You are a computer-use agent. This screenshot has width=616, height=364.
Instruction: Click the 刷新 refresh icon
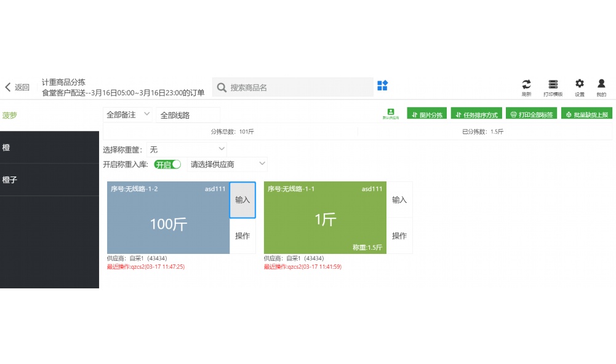pos(526,87)
